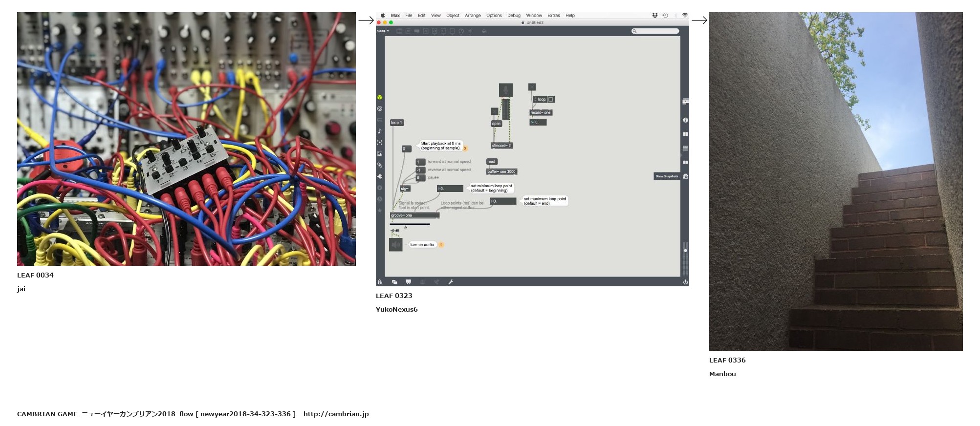Click the wrench icon in bottom toolbar
The height and width of the screenshot is (426, 980).
pos(451,282)
